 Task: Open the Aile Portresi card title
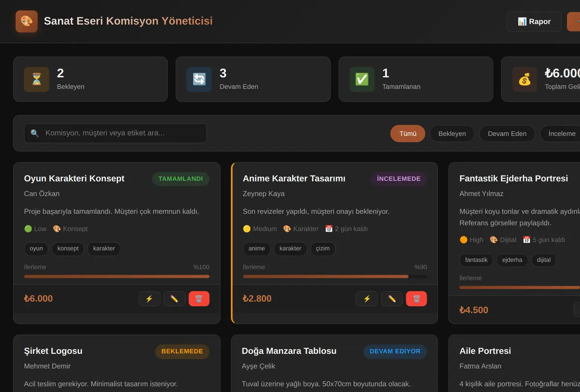(485, 351)
